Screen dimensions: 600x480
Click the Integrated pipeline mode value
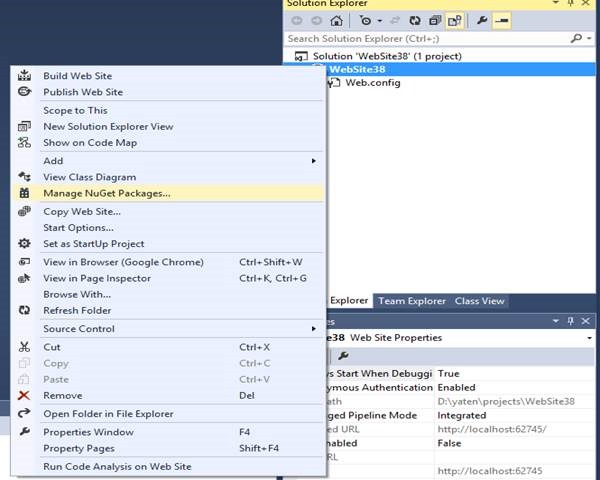coord(461,415)
